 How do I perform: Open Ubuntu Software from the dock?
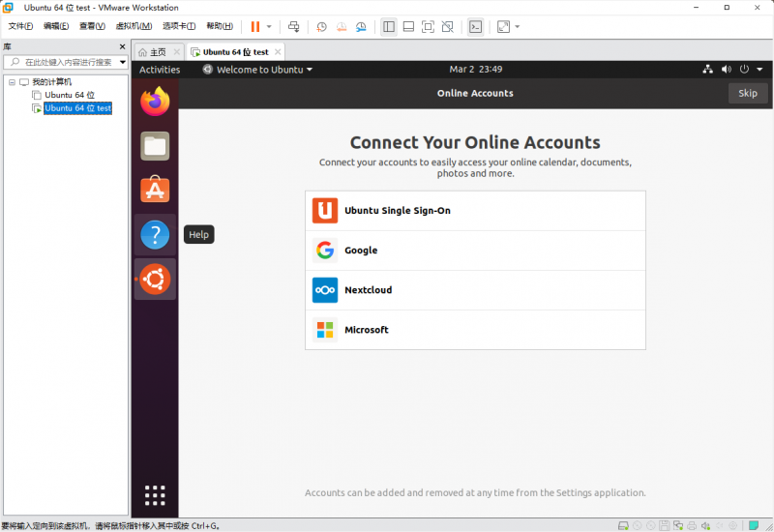point(155,191)
